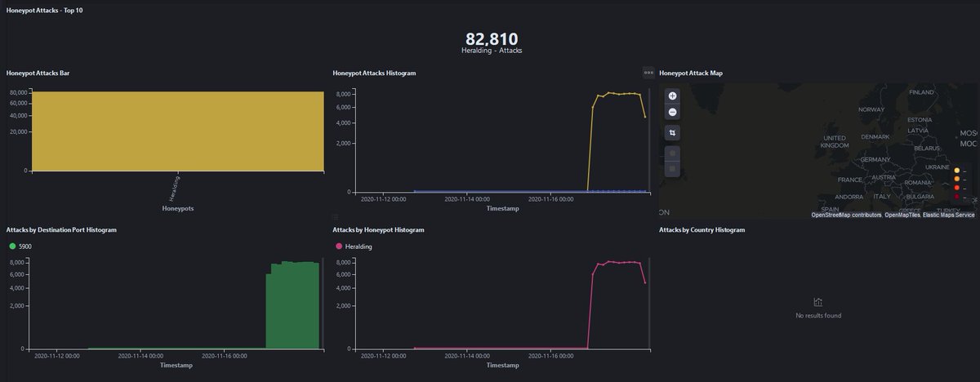The image size is (980, 382).
Task: Click the 'Honeypots' x-axis label
Action: click(x=176, y=209)
